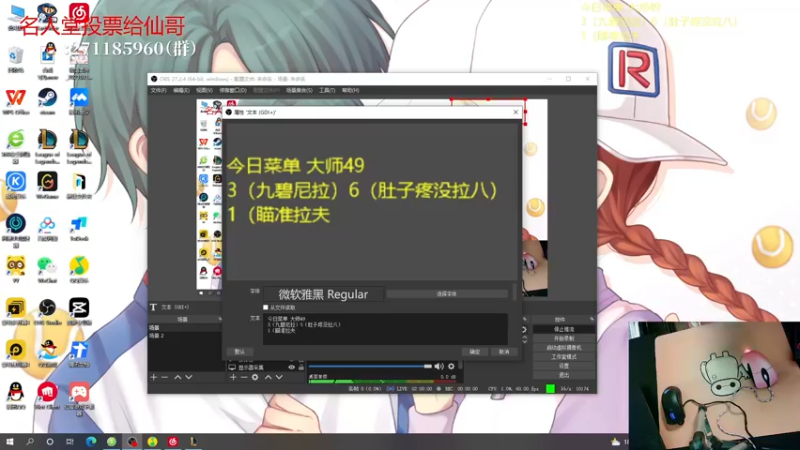Viewport: 800px width, 450px height.
Task: Open the Baidu Netdisk desktop icon
Action: [x=47, y=228]
